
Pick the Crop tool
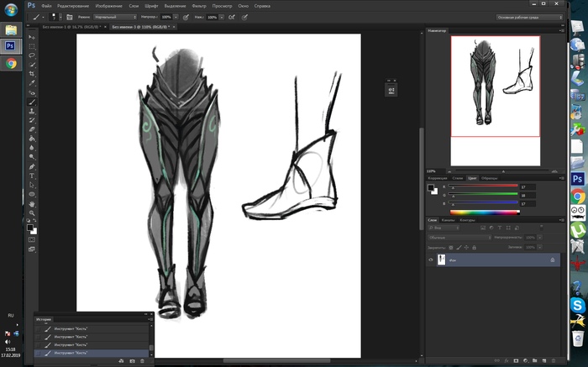point(32,74)
